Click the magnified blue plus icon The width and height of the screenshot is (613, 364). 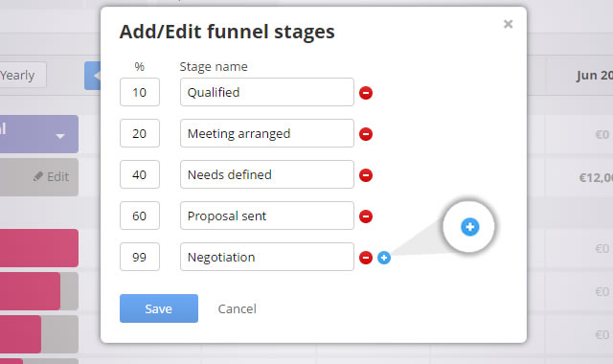(x=470, y=227)
